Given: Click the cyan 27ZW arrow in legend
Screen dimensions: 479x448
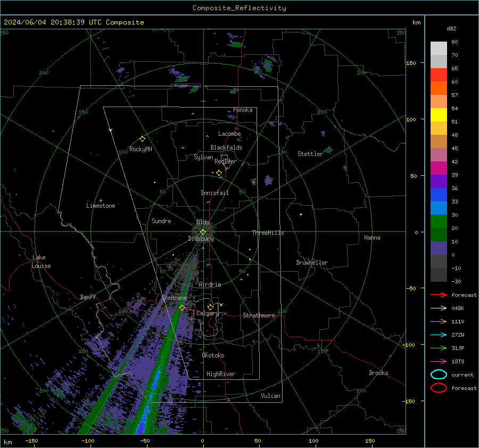Looking at the screenshot, I should [439, 335].
